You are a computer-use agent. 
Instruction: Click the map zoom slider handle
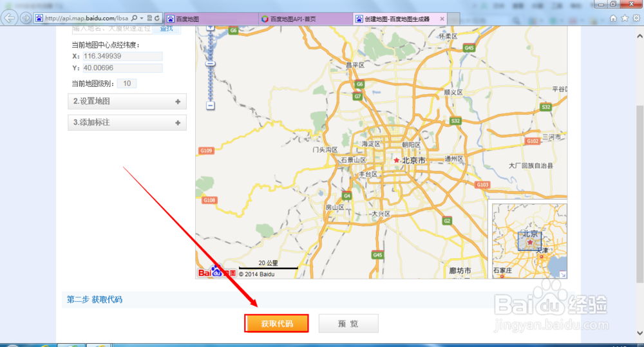[211, 64]
